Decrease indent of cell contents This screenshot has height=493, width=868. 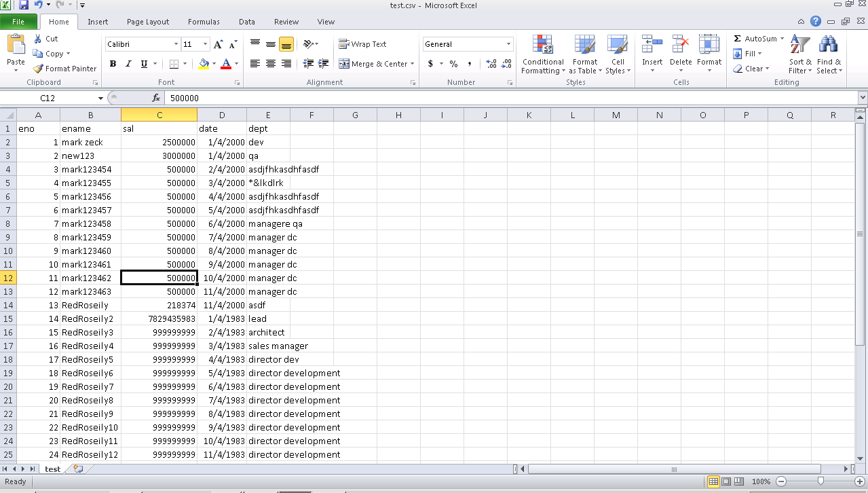pyautogui.click(x=308, y=64)
